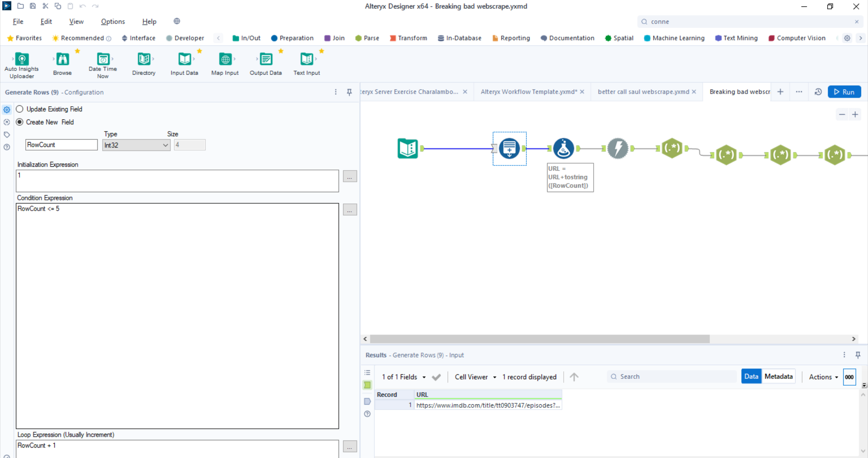Select the Input Data tool

[184, 64]
